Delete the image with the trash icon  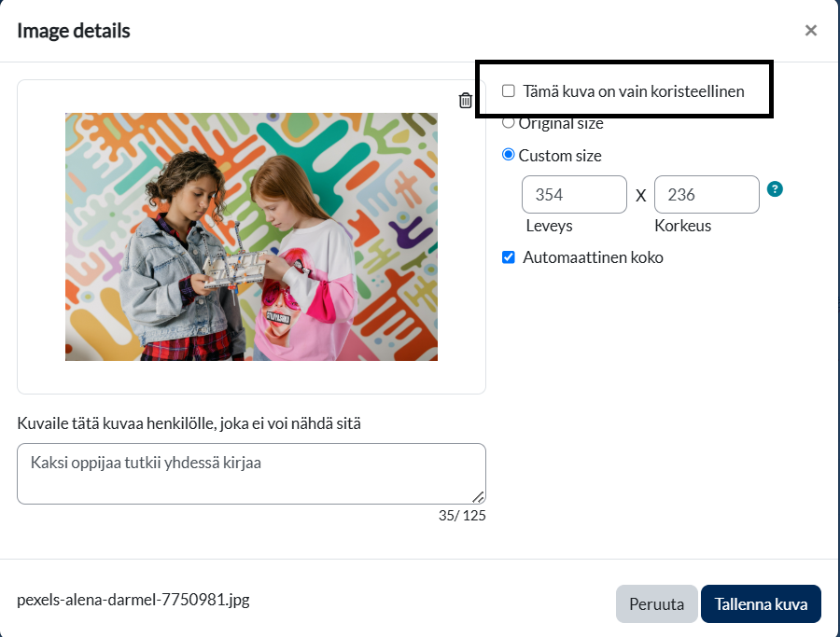[x=466, y=101]
